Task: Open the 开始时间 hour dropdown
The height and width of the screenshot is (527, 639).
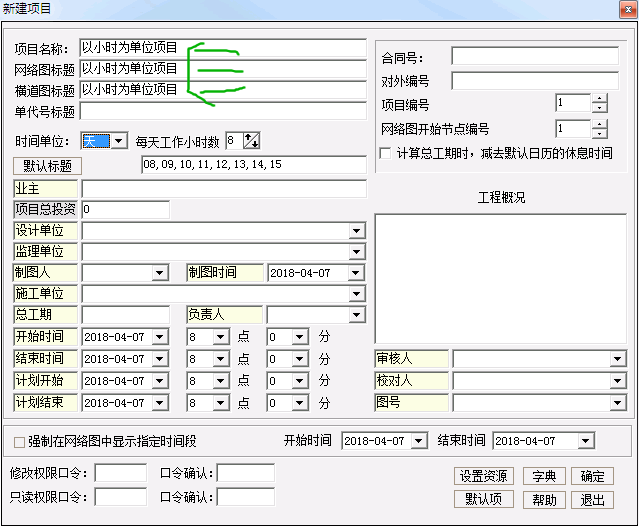Action: [x=220, y=337]
